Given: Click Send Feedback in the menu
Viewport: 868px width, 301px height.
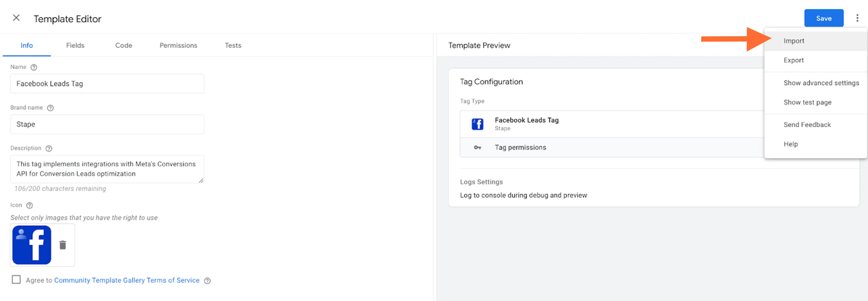Looking at the screenshot, I should [x=815, y=125].
